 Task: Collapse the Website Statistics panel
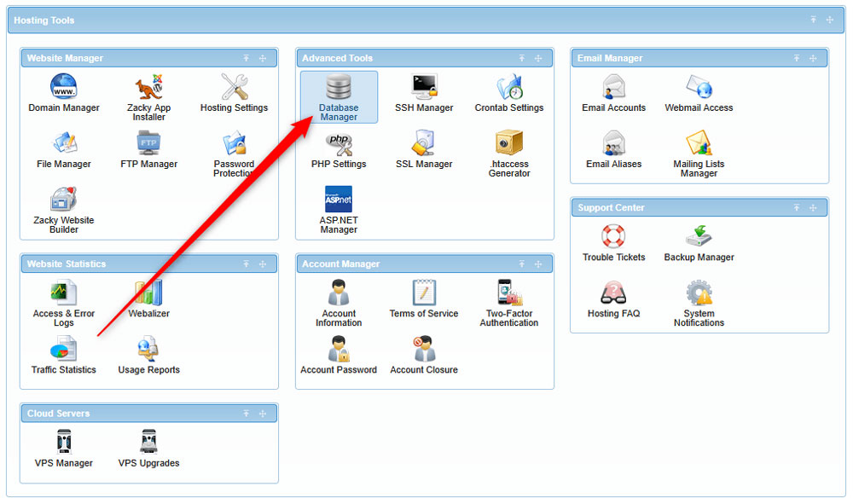coord(246,264)
